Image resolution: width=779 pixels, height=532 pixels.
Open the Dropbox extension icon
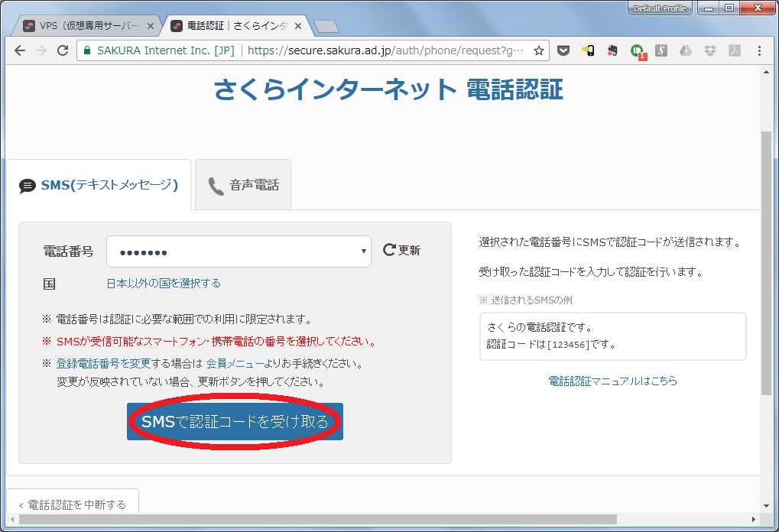tap(710, 50)
